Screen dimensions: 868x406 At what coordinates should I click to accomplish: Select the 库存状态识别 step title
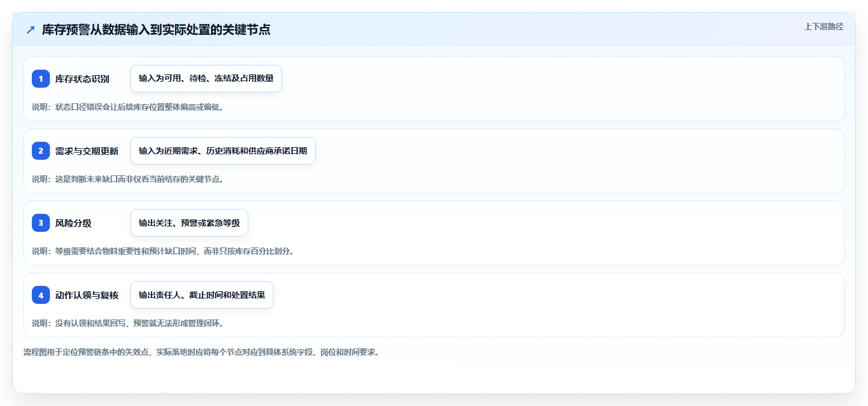tap(82, 79)
